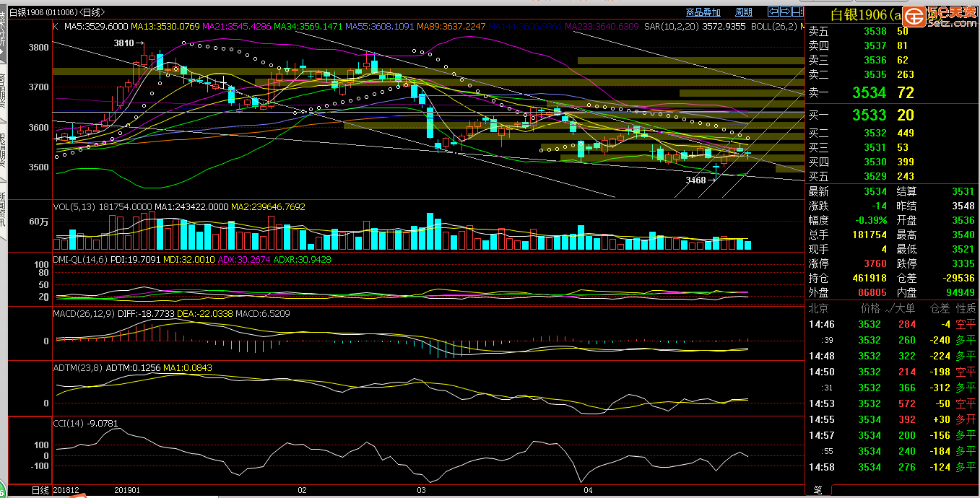Click the 持仓 open interest value 461918
This screenshot has height=498, width=980.
coord(870,278)
